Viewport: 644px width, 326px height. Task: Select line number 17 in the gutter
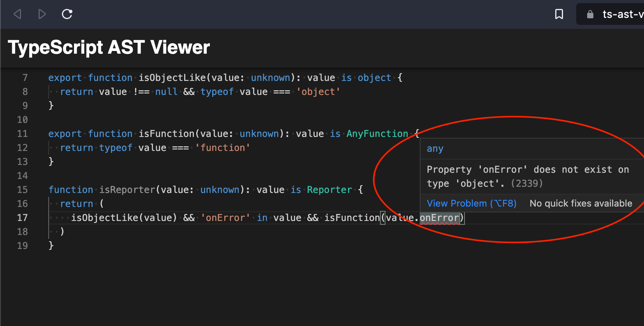23,218
